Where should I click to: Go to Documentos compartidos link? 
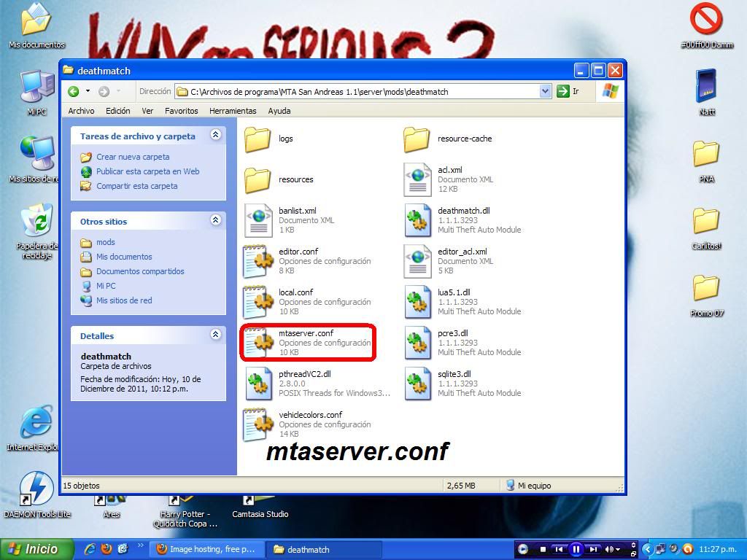tap(140, 271)
